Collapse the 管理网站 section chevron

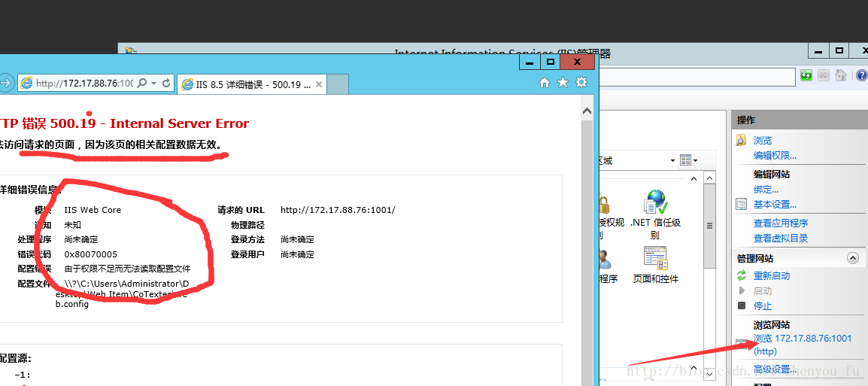point(853,258)
